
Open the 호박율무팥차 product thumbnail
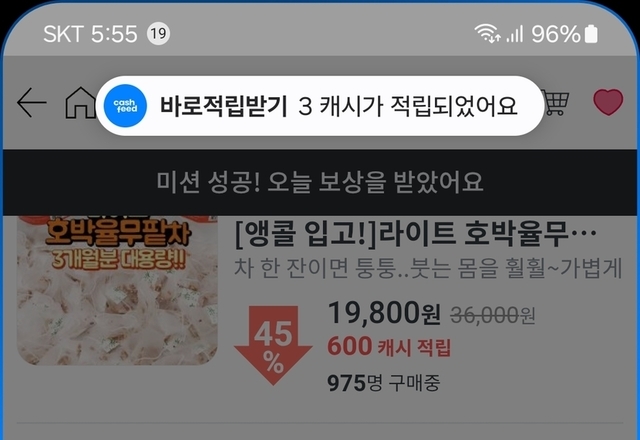[117, 290]
